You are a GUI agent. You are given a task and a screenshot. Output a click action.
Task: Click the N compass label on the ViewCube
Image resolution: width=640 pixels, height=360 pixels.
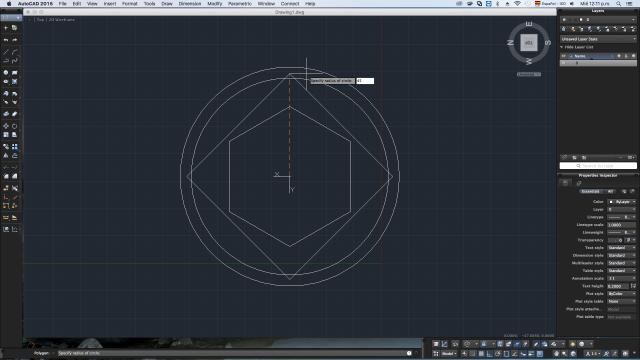click(510, 42)
